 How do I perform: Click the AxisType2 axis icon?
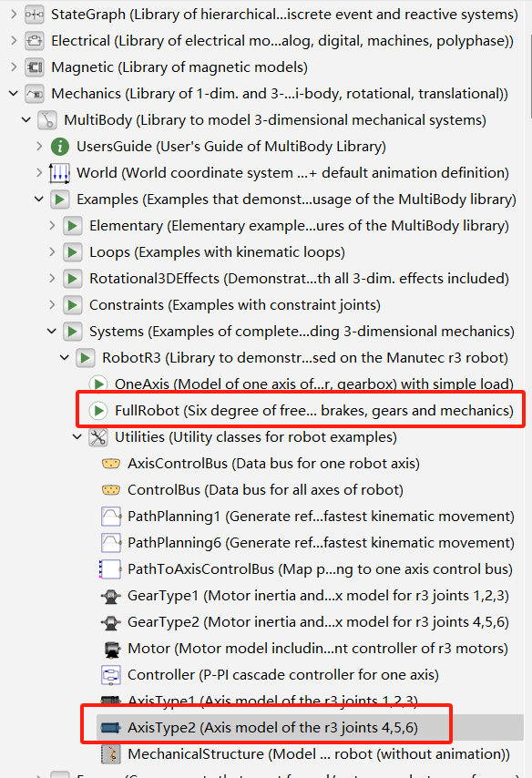click(x=110, y=728)
